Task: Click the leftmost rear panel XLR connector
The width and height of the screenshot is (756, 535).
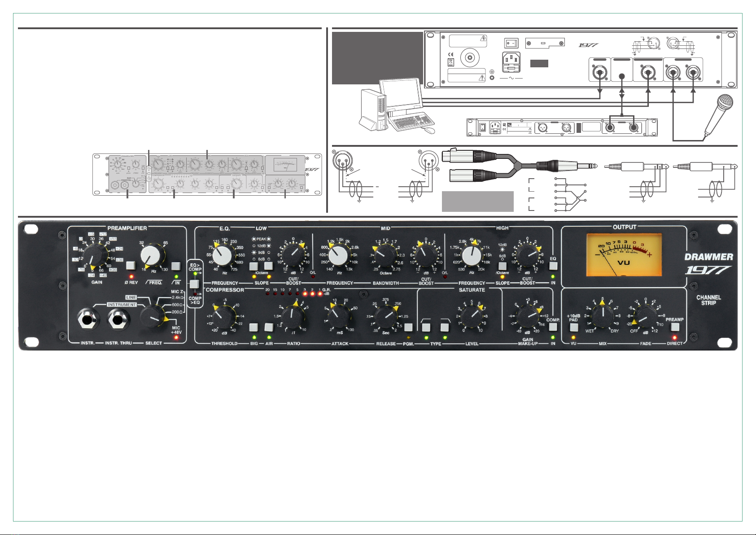Action: click(599, 71)
